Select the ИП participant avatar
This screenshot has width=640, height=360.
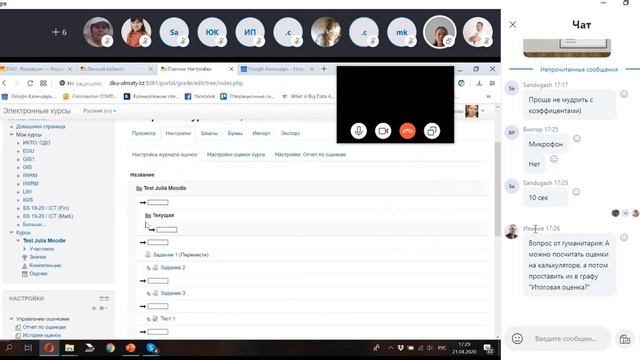point(250,32)
